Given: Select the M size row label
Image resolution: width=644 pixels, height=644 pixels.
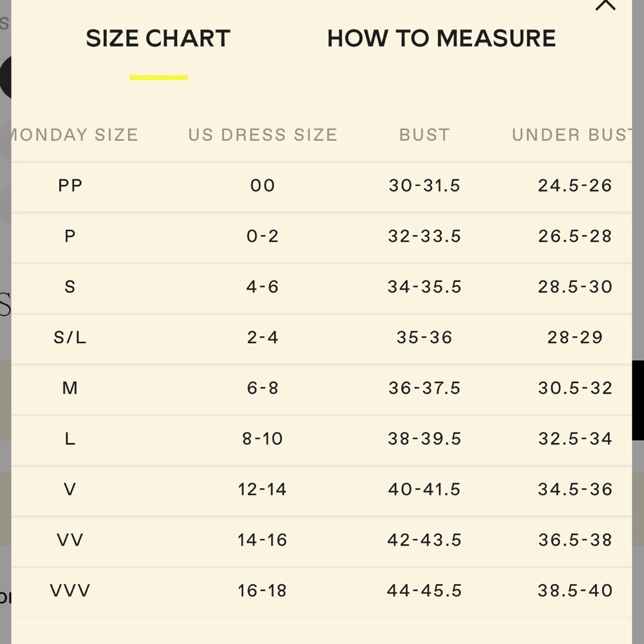Looking at the screenshot, I should 70,388.
